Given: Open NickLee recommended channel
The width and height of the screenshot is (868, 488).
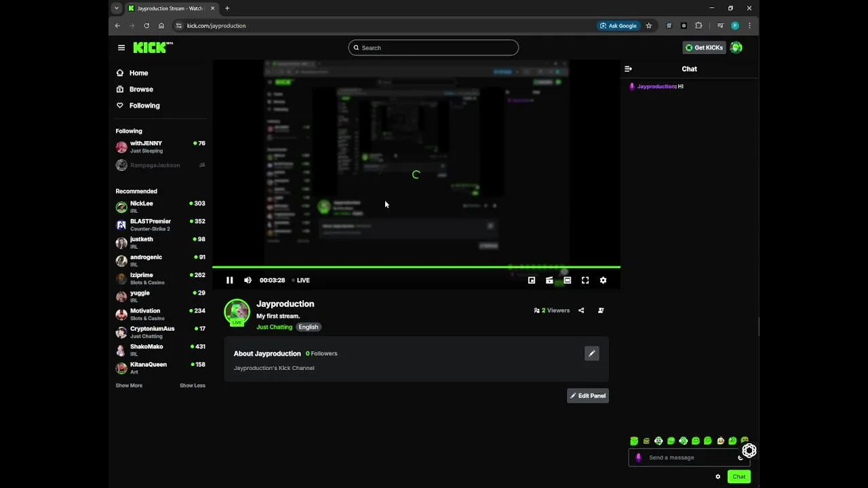Looking at the screenshot, I should tap(161, 207).
